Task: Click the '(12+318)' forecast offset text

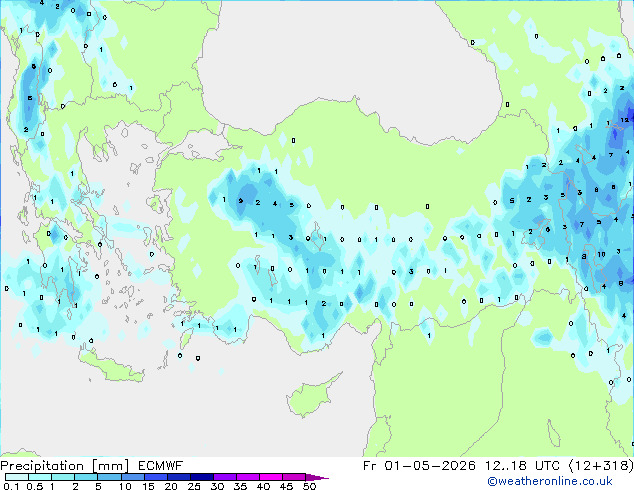Action: pos(601,466)
